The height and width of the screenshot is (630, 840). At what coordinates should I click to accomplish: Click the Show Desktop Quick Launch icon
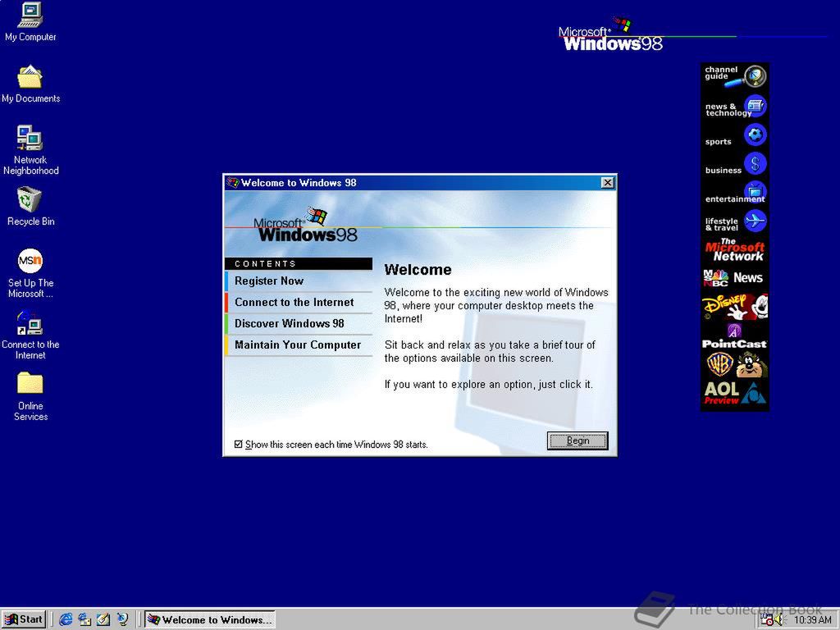(x=103, y=619)
